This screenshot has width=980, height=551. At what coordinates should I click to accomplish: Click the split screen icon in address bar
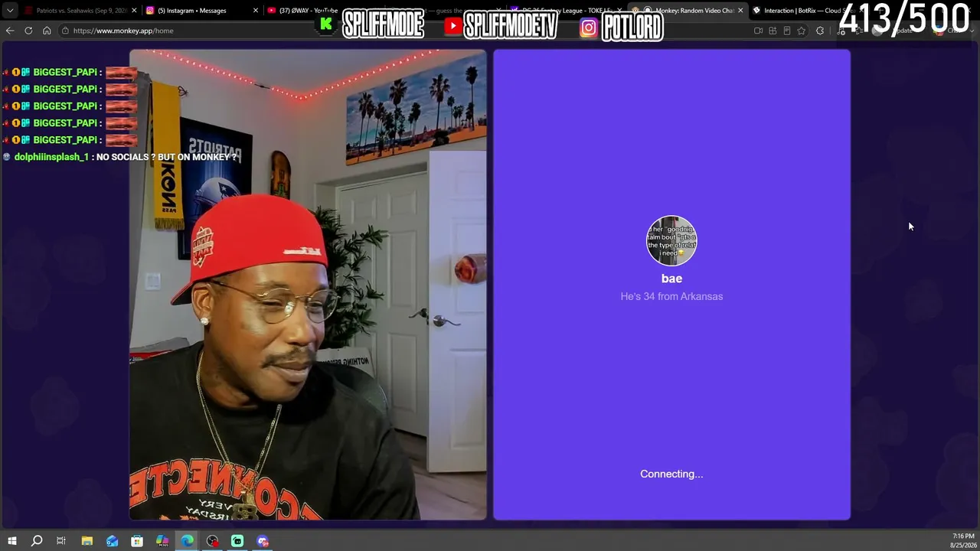[x=773, y=31]
